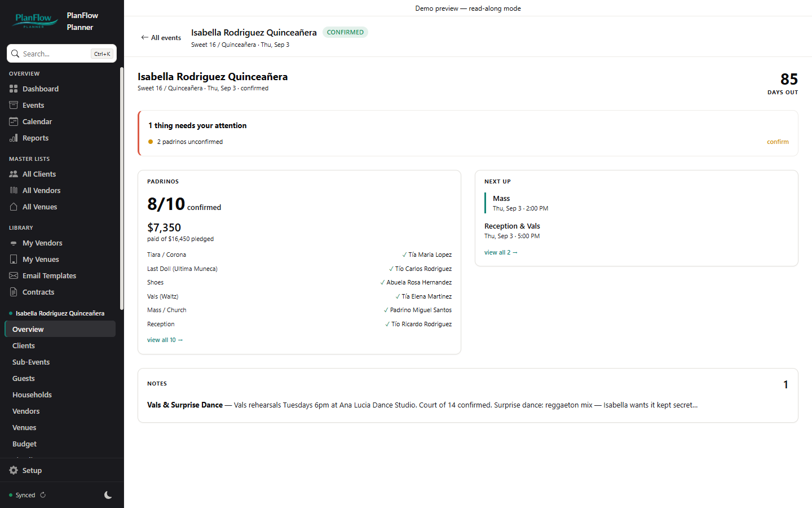This screenshot has height=508, width=812.
Task: Click Tío Ricardo Rodriguez name
Action: tap(421, 324)
